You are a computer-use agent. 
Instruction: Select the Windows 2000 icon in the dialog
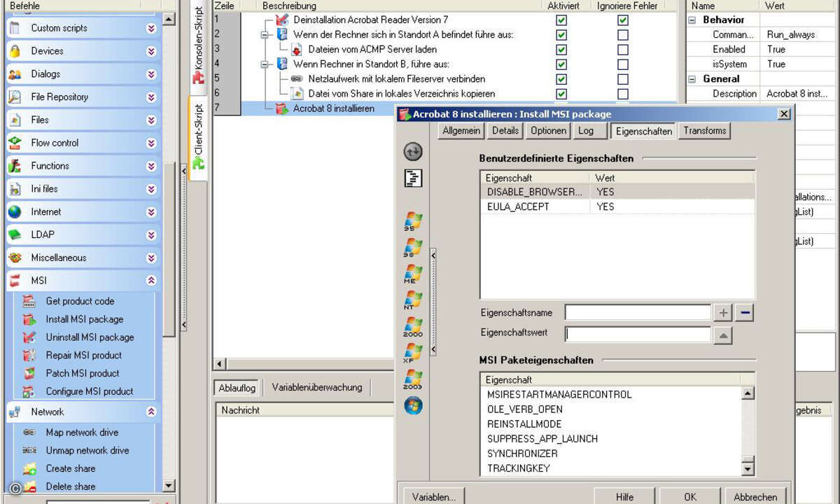click(x=413, y=327)
